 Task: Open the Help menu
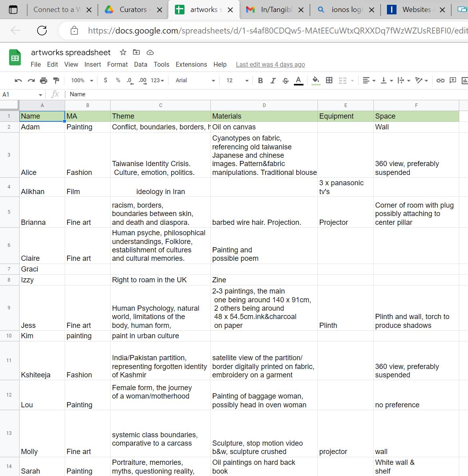220,64
